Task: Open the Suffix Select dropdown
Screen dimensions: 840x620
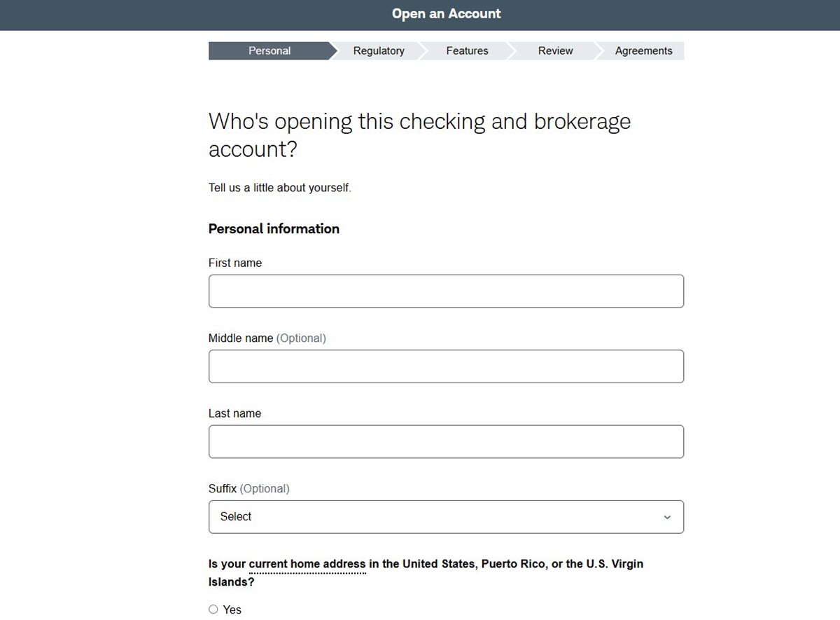Action: (x=446, y=517)
